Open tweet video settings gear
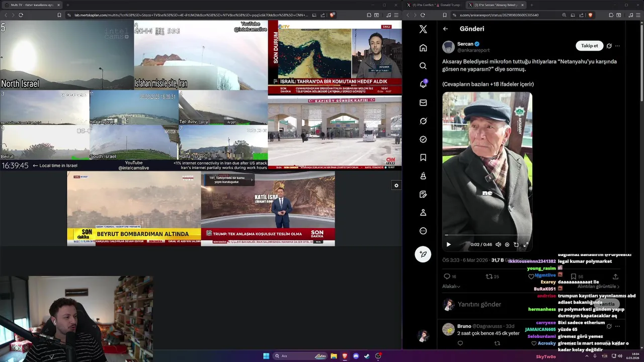Image resolution: width=644 pixels, height=362 pixels. pyautogui.click(x=507, y=244)
